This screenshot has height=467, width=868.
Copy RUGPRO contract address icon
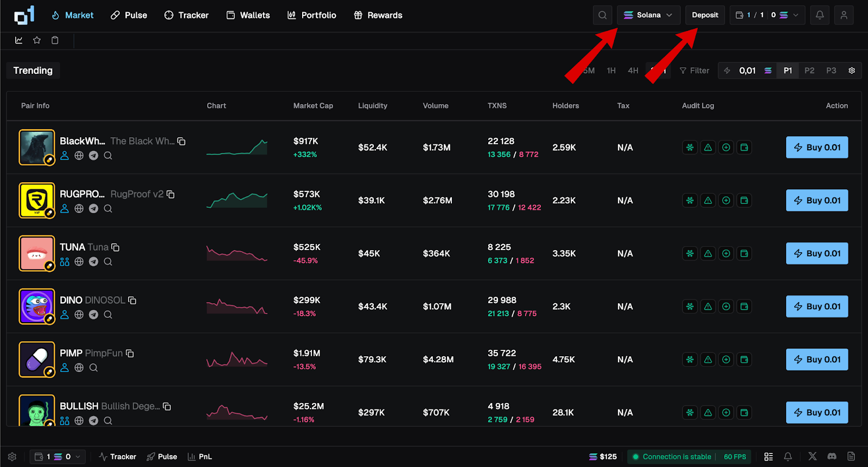(x=170, y=194)
